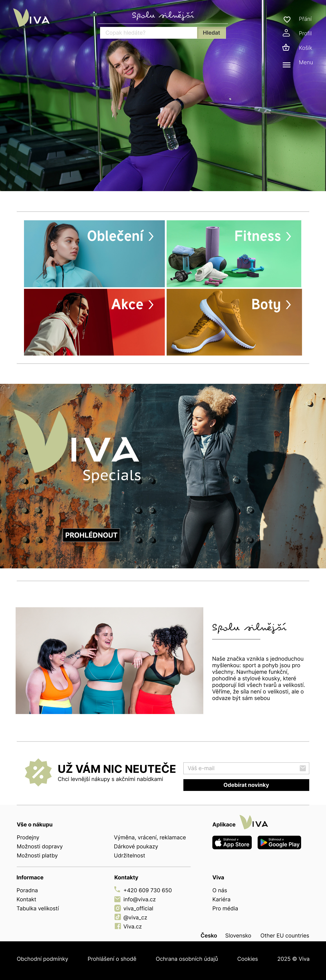Open the Google Play download badge

pyautogui.click(x=279, y=842)
